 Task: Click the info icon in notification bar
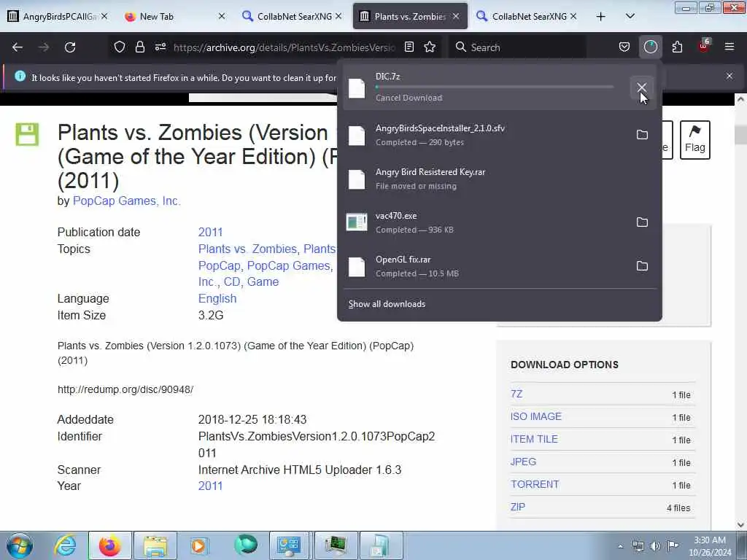click(x=20, y=76)
